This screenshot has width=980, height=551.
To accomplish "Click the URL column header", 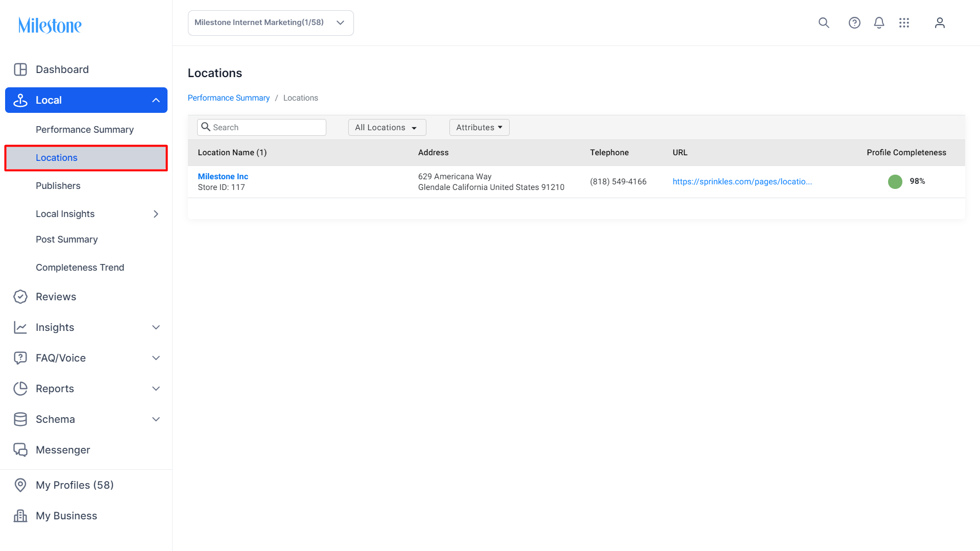I will 680,153.
